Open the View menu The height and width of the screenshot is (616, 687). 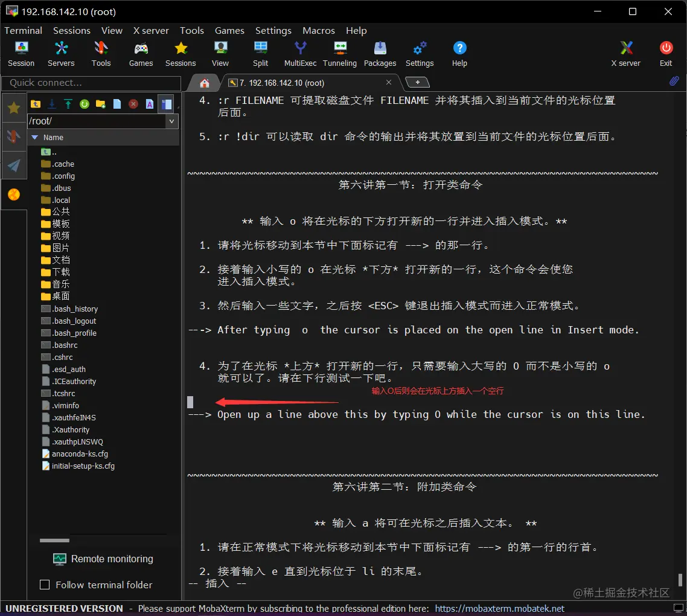pyautogui.click(x=112, y=30)
